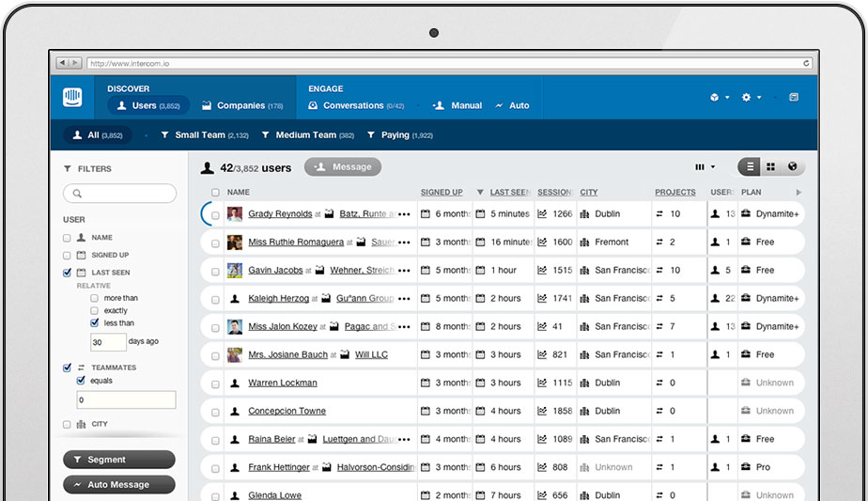Go back with browser back arrow

(63, 63)
